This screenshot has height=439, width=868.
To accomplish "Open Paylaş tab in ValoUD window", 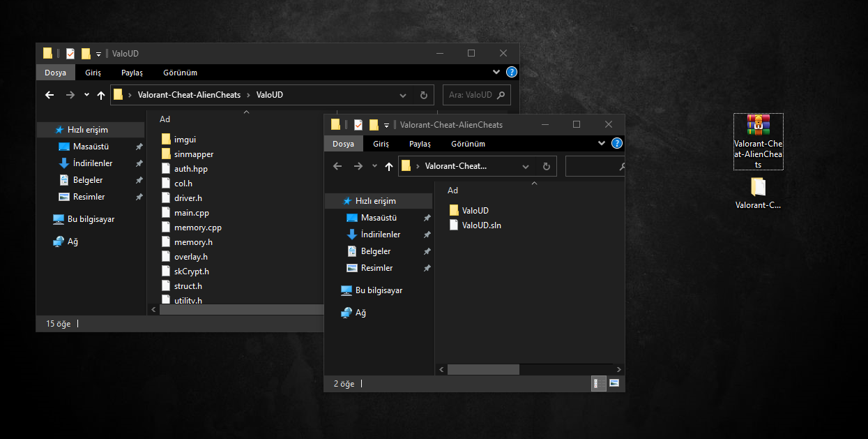I will pyautogui.click(x=132, y=73).
